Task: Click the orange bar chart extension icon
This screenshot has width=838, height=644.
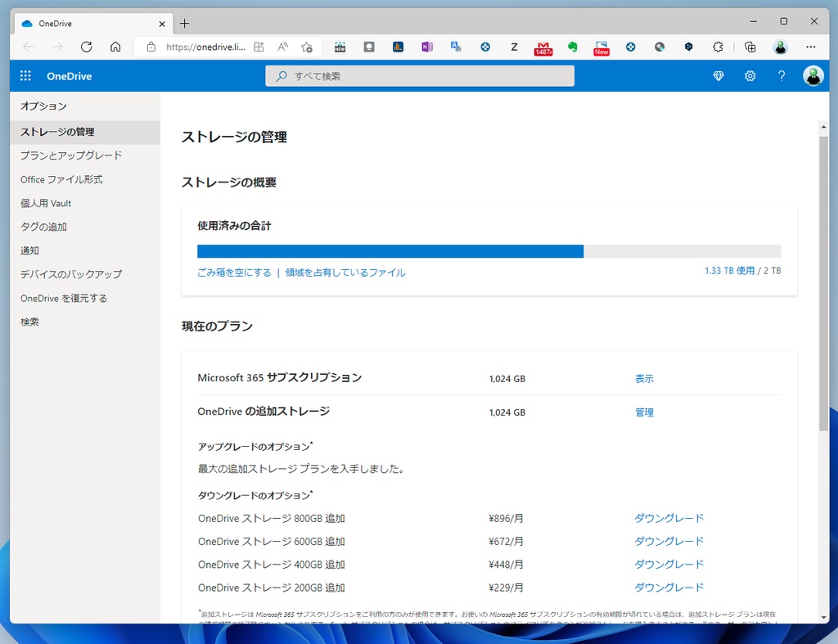Action: coord(399,47)
